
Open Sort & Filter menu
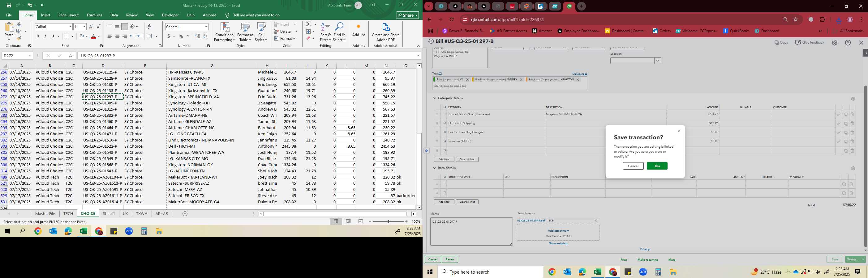pos(325,32)
